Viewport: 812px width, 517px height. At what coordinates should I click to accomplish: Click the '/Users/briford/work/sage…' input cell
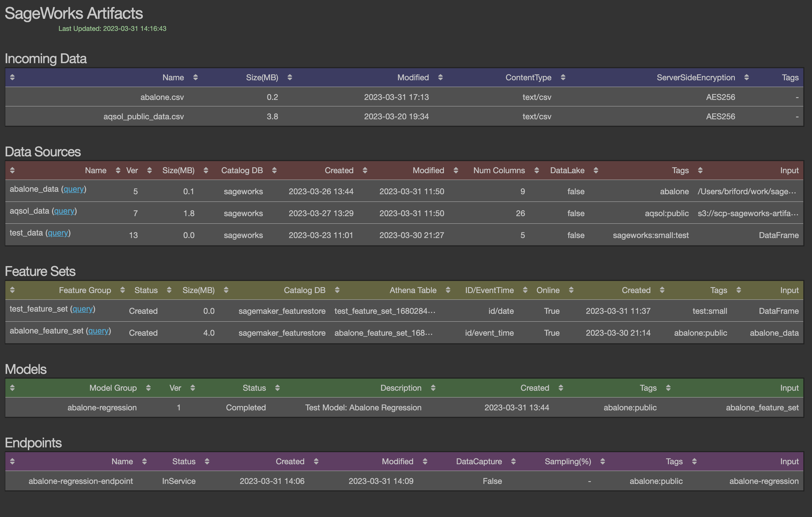pyautogui.click(x=747, y=191)
